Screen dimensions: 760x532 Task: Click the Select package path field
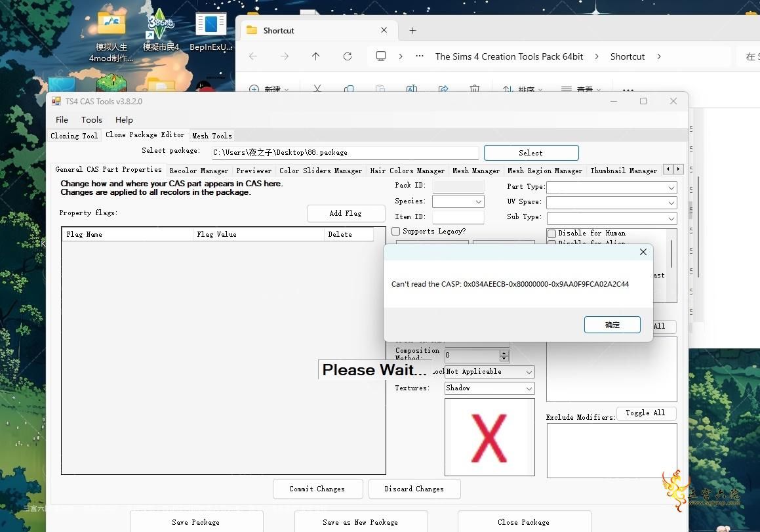345,152
